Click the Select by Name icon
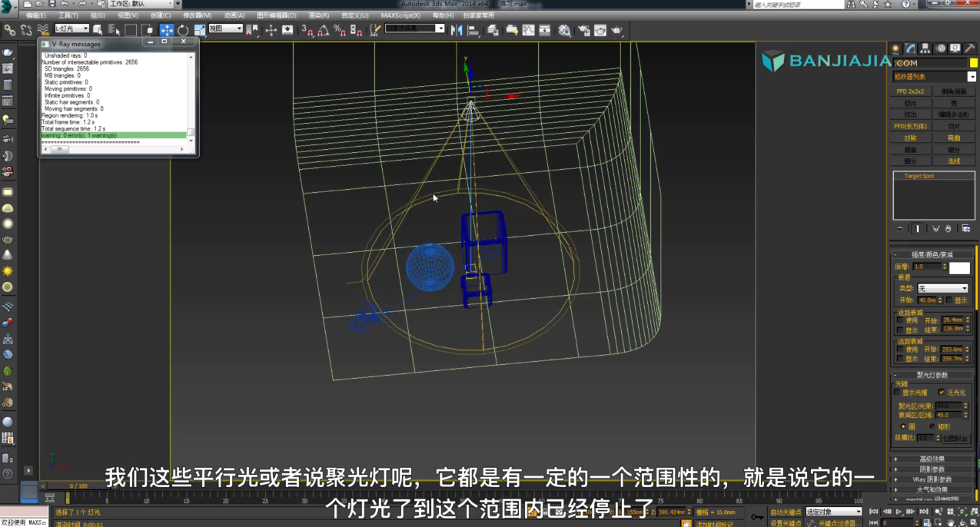980x527 pixels. coord(115,30)
